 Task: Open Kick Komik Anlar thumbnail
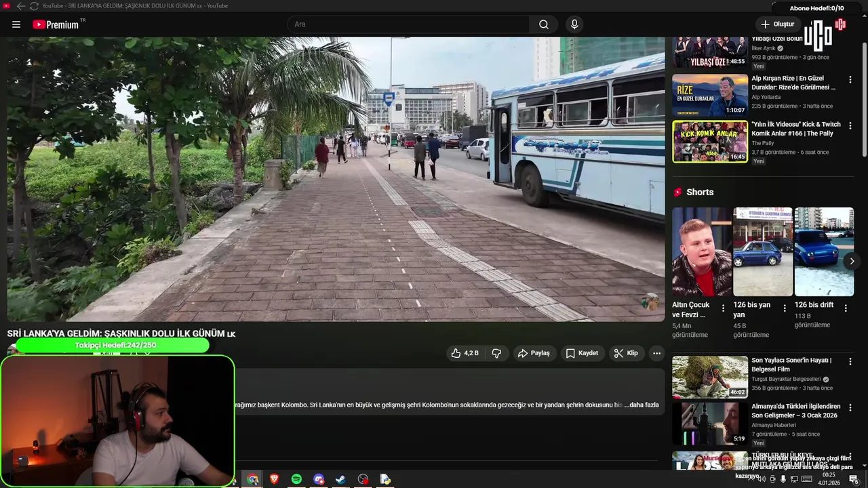[710, 141]
